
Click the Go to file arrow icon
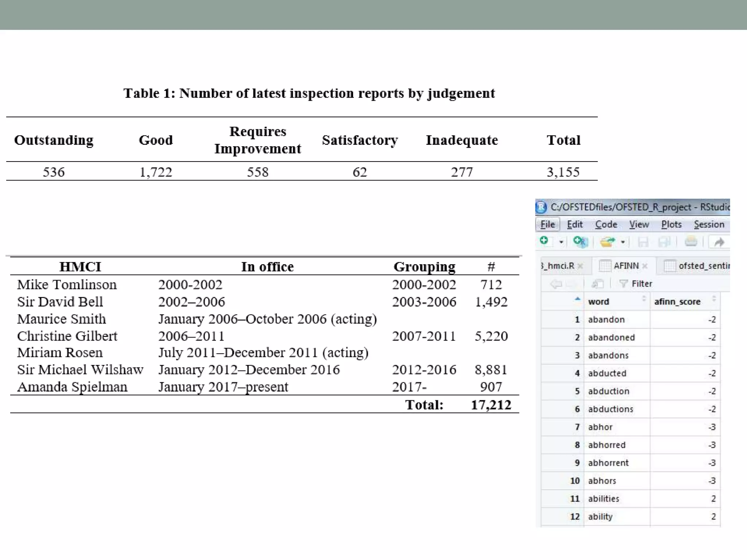tap(719, 242)
